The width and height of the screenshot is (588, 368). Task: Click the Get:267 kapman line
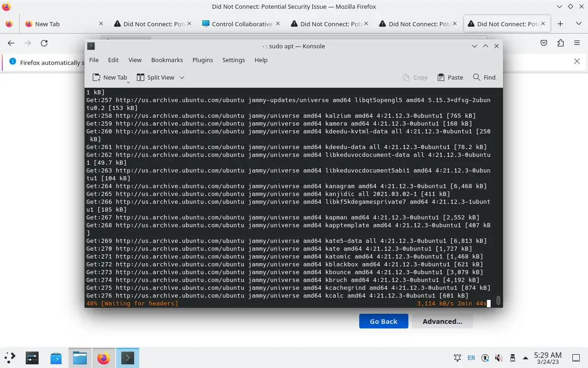pos(283,218)
